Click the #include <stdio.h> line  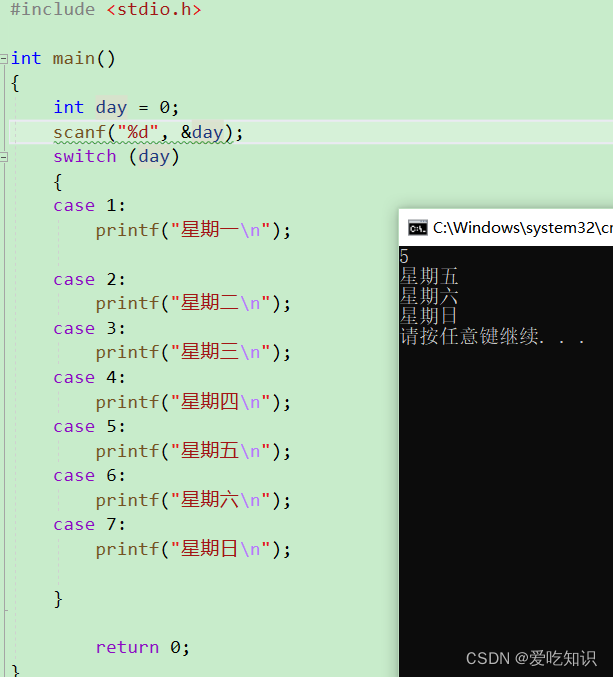coord(106,9)
